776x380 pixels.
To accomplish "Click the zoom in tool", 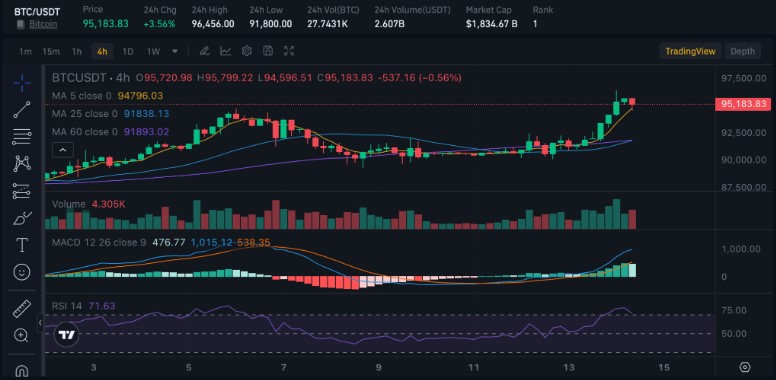I will (x=22, y=335).
